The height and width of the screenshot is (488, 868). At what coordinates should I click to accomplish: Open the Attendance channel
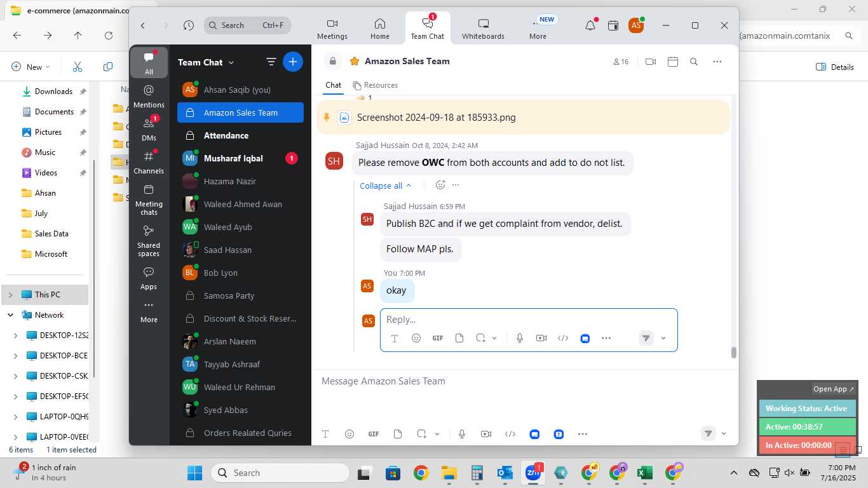coord(240,135)
